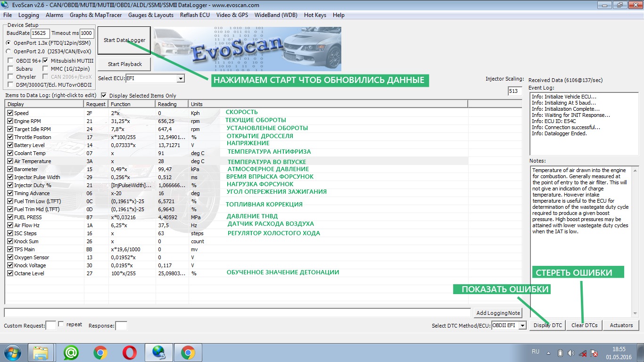This screenshot has width=644, height=362.
Task: Open the Select ECU dropdown
Action: pyautogui.click(x=181, y=78)
